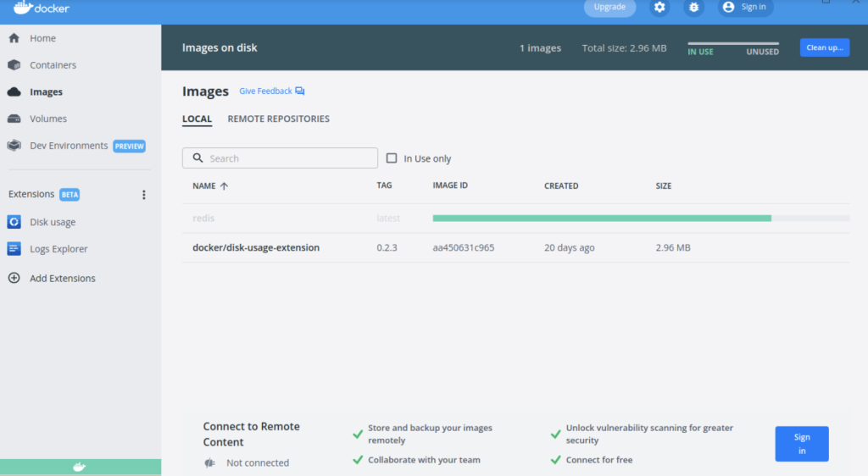
Task: Click the CREATED column header
Action: 561,185
